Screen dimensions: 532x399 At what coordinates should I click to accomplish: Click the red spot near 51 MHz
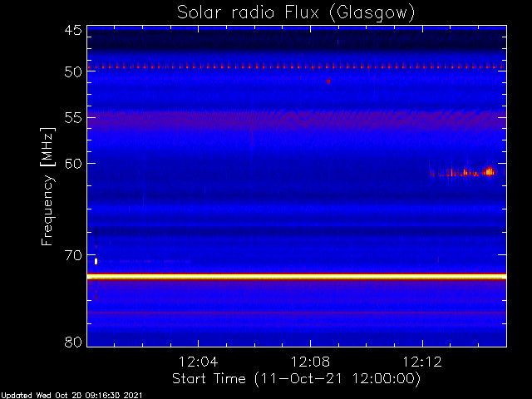pyautogui.click(x=328, y=81)
